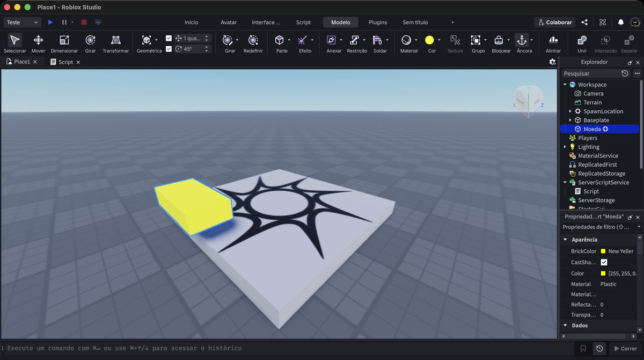This screenshot has width=644, height=360.
Task: Expand the Lighting tree node
Action: tap(565, 147)
